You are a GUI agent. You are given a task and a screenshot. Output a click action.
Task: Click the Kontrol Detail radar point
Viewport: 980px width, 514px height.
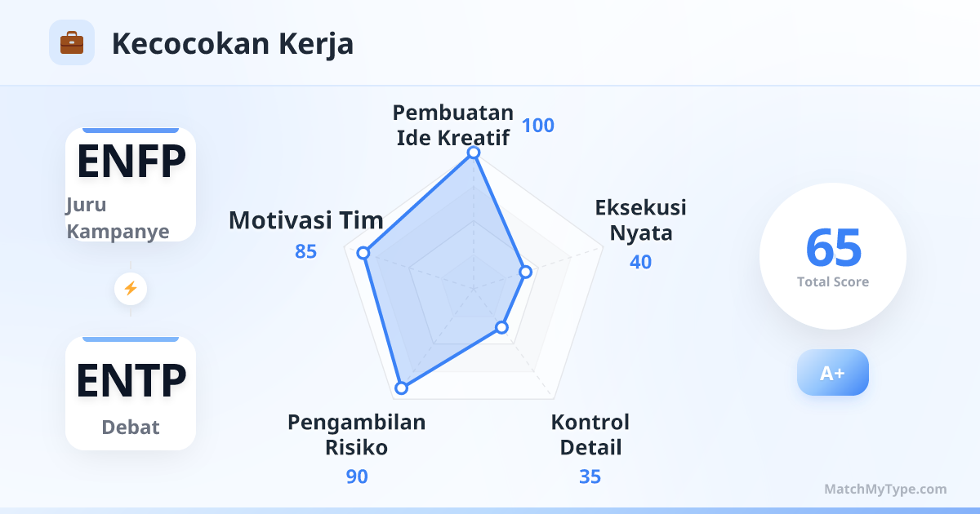click(502, 328)
